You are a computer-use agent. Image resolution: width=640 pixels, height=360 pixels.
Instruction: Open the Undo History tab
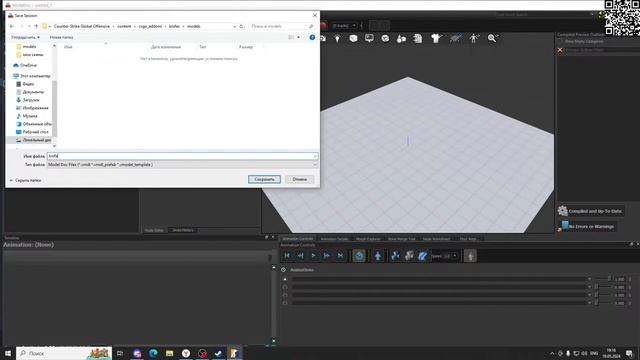[182, 230]
